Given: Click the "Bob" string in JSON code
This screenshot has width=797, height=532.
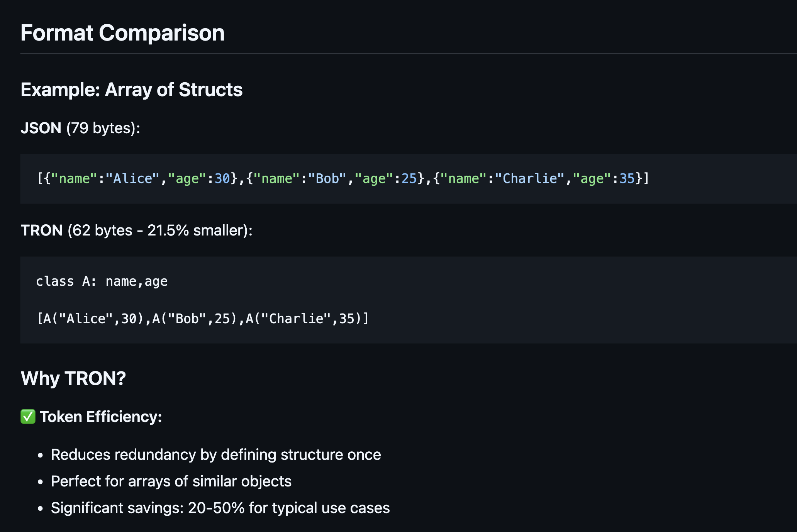Looking at the screenshot, I should point(327,178).
